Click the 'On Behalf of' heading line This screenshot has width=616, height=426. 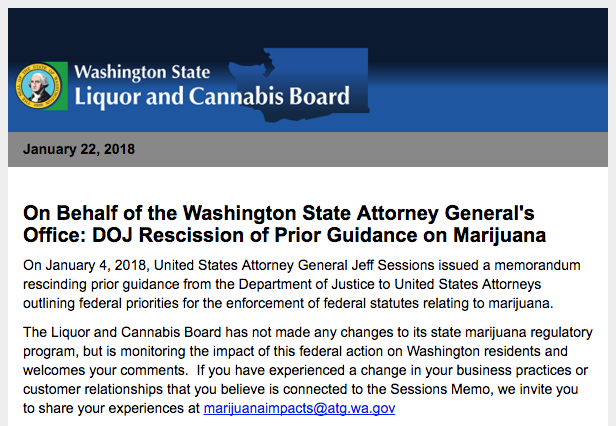coord(279,213)
